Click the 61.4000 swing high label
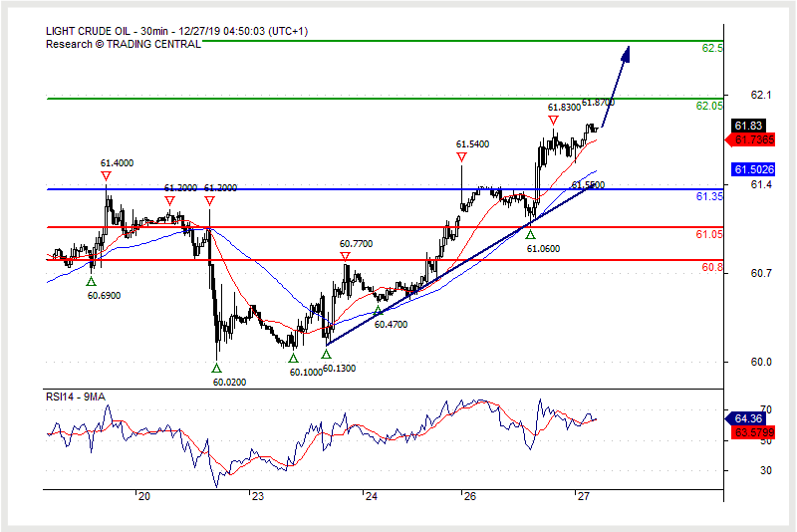797x532 pixels. [117, 163]
